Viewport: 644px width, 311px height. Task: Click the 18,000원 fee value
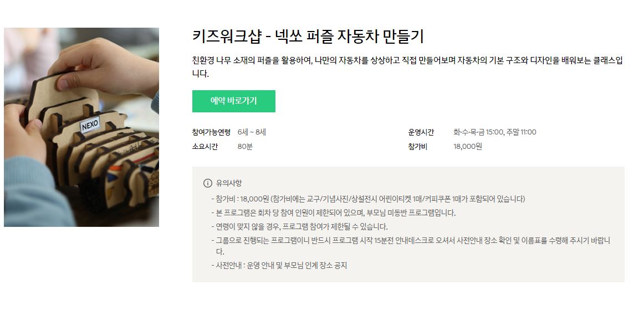pos(468,147)
